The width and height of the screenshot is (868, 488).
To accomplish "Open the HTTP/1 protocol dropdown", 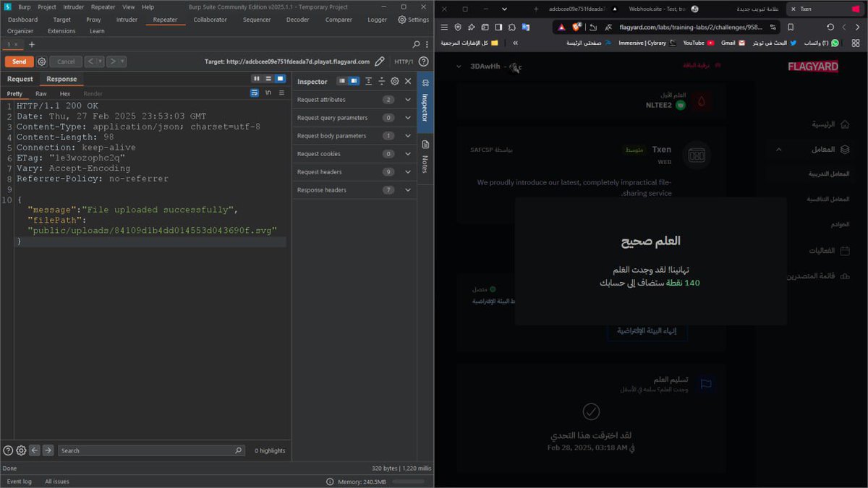I will point(404,61).
